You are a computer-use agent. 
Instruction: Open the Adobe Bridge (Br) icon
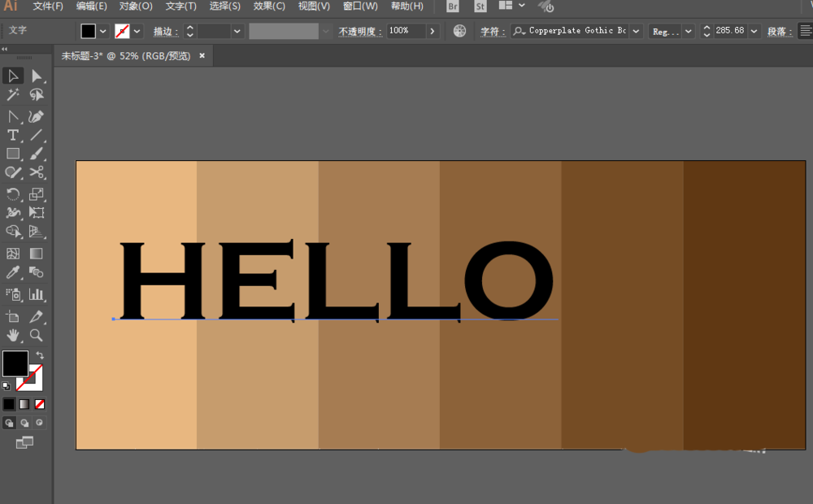tap(454, 7)
